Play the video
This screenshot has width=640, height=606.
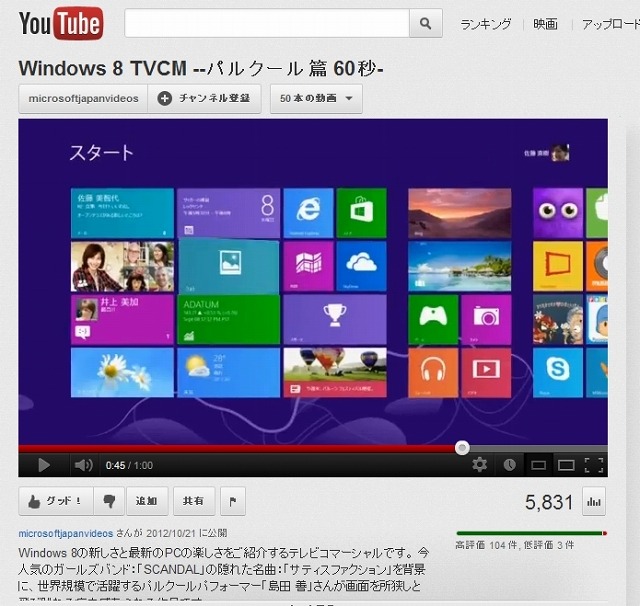coord(44,465)
